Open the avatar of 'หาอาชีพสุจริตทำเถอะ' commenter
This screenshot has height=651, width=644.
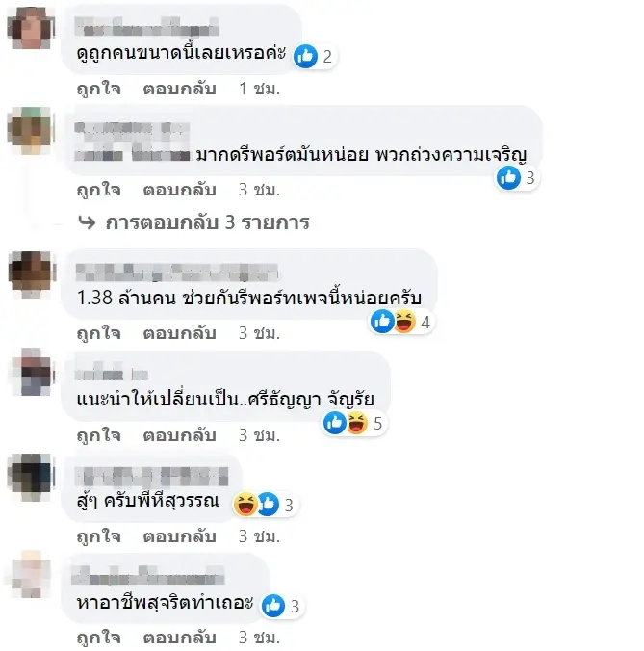(31, 575)
